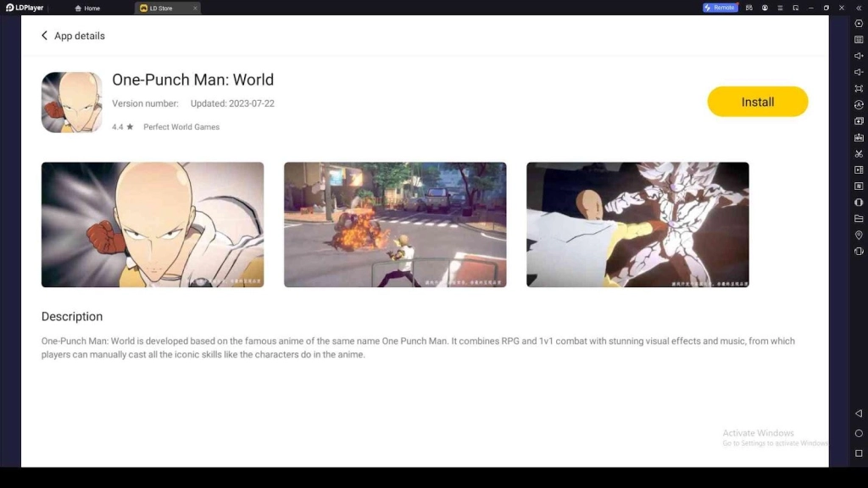This screenshot has width=868, height=488.
Task: Open the gamepad icon in title bar
Action: pyautogui.click(x=749, y=8)
